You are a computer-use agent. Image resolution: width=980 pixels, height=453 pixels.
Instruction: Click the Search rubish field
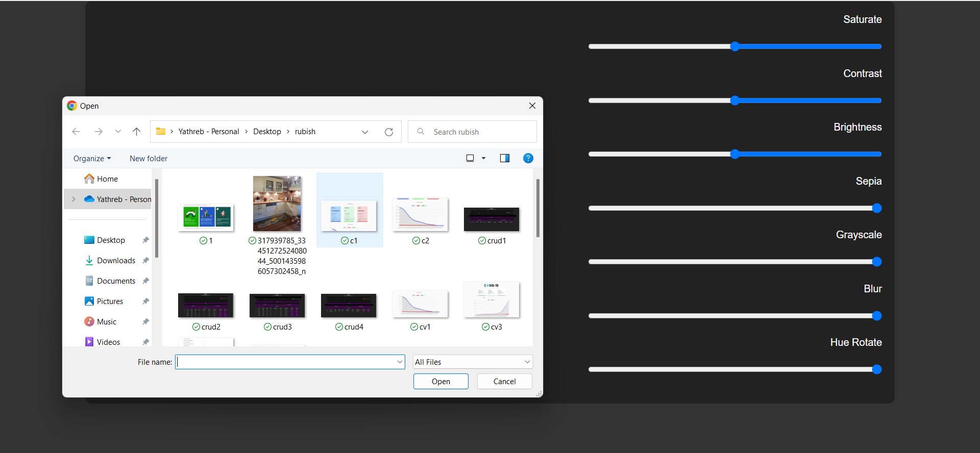[472, 132]
